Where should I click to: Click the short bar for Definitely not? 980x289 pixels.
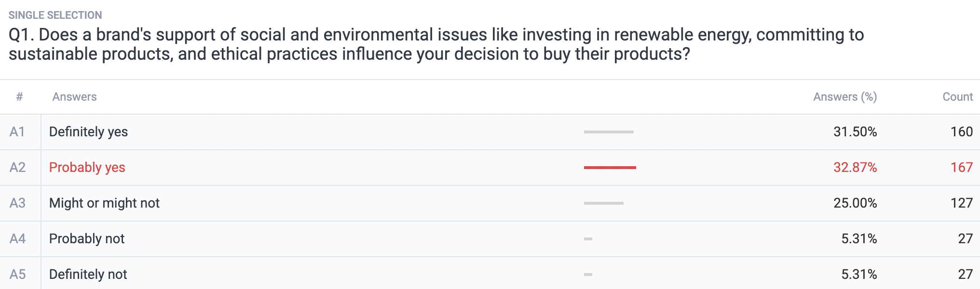point(588,275)
